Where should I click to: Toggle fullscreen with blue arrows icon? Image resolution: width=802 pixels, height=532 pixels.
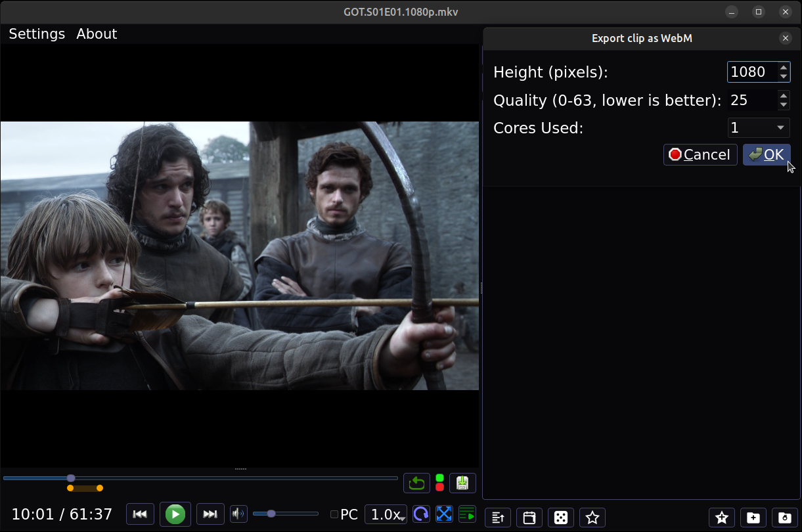(444, 514)
